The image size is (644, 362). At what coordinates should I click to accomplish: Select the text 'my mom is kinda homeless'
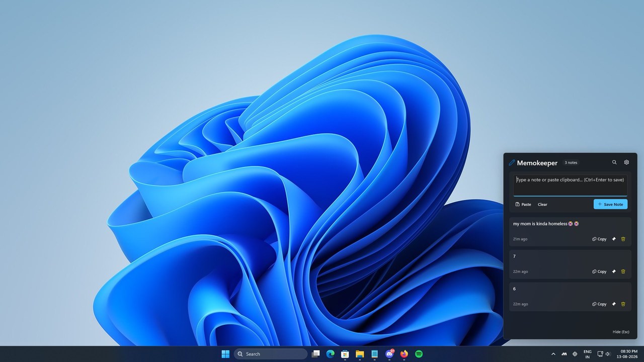pyautogui.click(x=540, y=224)
